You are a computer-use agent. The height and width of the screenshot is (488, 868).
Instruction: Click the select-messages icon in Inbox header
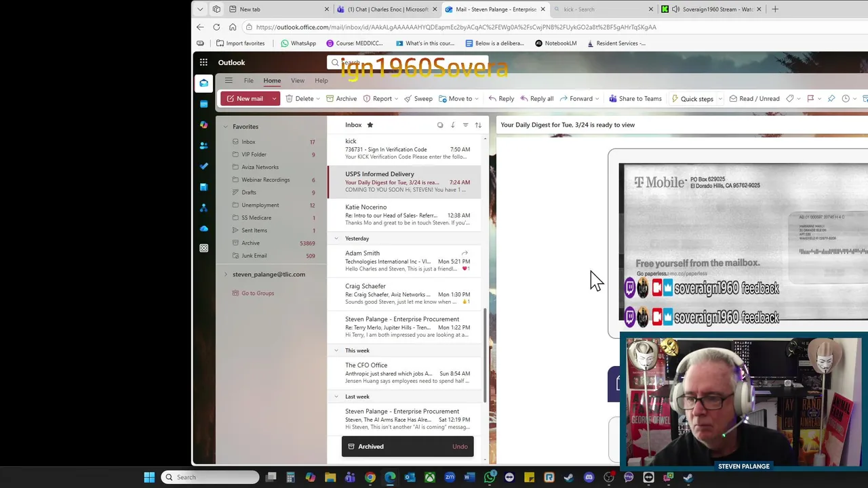[x=440, y=125]
